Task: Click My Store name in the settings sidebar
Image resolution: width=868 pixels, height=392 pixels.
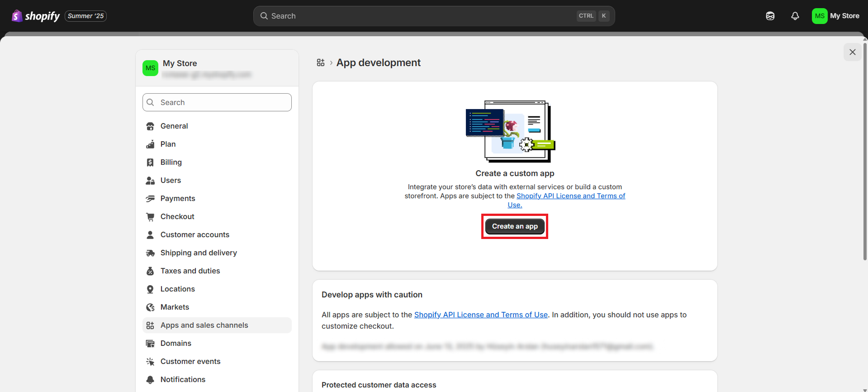Action: pyautogui.click(x=180, y=63)
